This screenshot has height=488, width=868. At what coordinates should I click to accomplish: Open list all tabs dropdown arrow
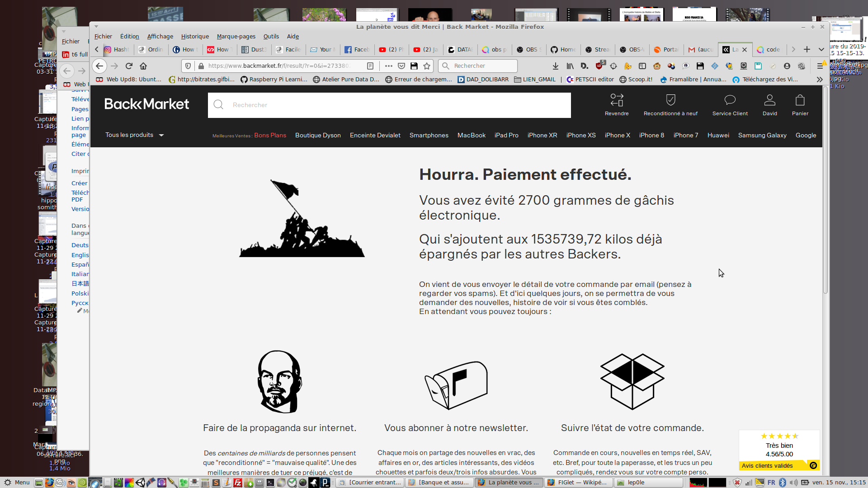(x=821, y=49)
